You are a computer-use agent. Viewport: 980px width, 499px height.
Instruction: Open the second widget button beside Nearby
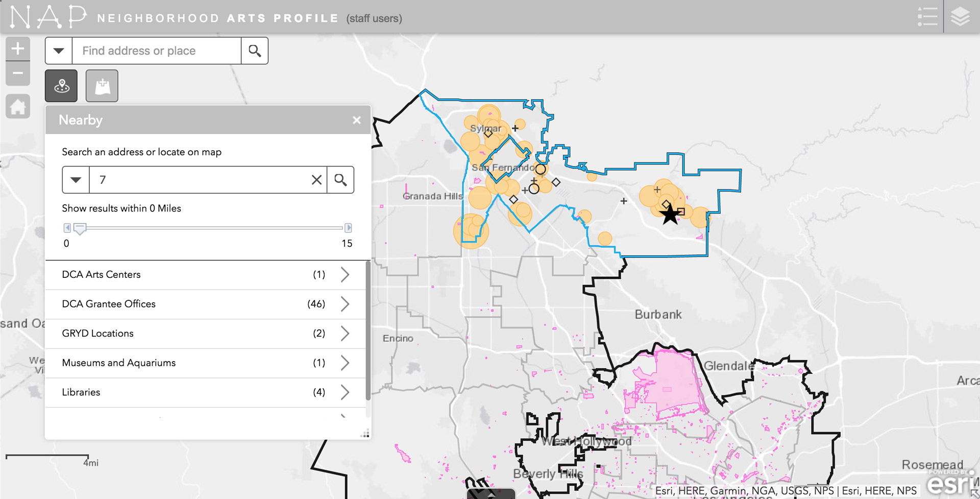tap(102, 86)
